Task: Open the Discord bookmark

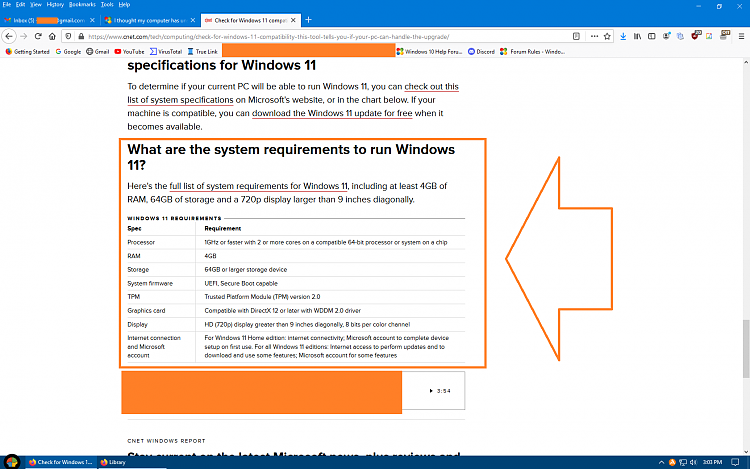Action: [481, 52]
